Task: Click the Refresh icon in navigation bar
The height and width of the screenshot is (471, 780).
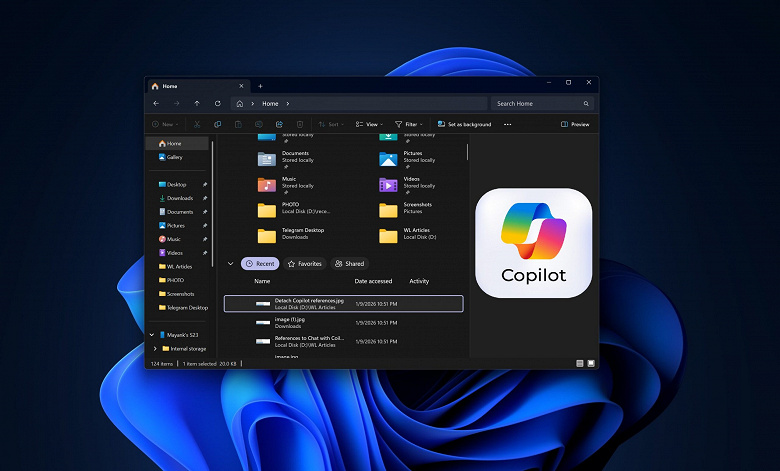Action: (217, 103)
